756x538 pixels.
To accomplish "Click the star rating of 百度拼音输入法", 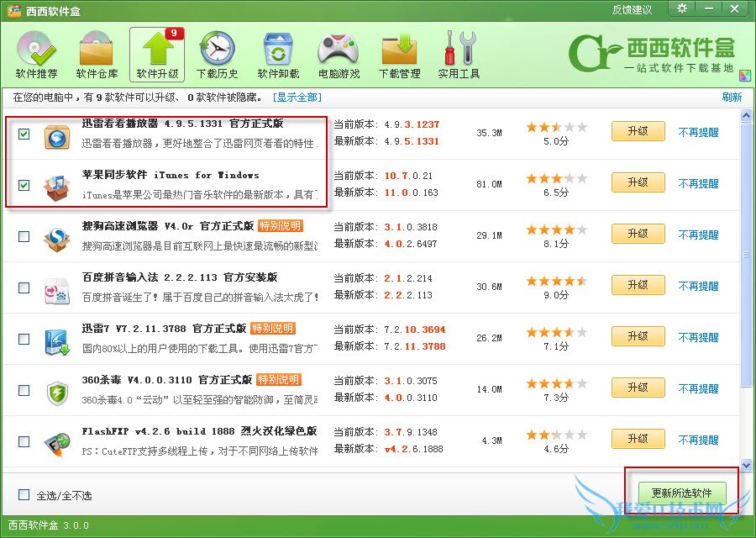I will pos(556,282).
